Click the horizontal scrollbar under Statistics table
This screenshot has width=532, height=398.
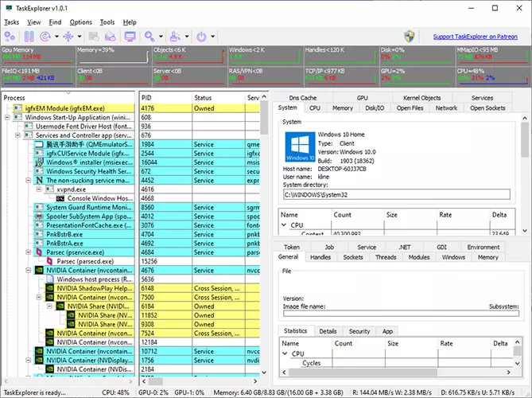tap(396, 373)
